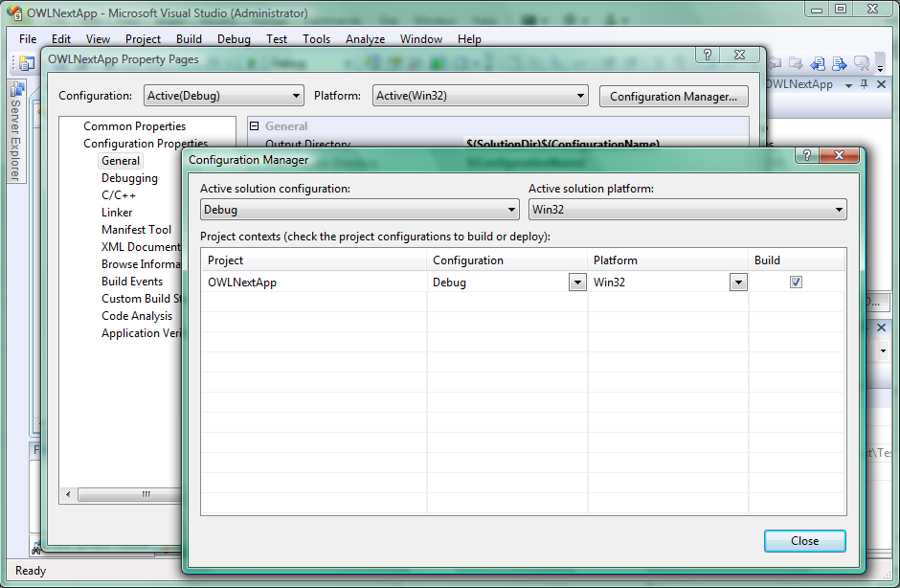Open the Property Pages Platform combo box

[481, 96]
